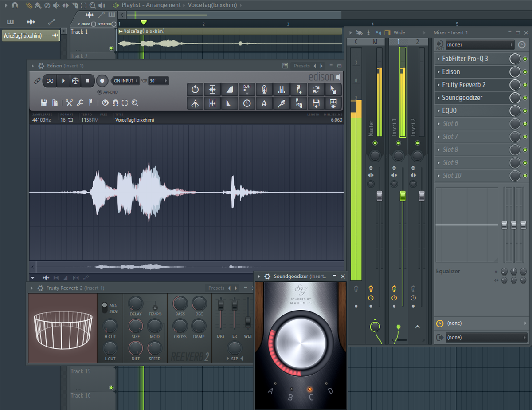Image resolution: width=532 pixels, height=410 pixels.
Task: Open the Time stretch clock tool in Edison
Action: point(247,103)
